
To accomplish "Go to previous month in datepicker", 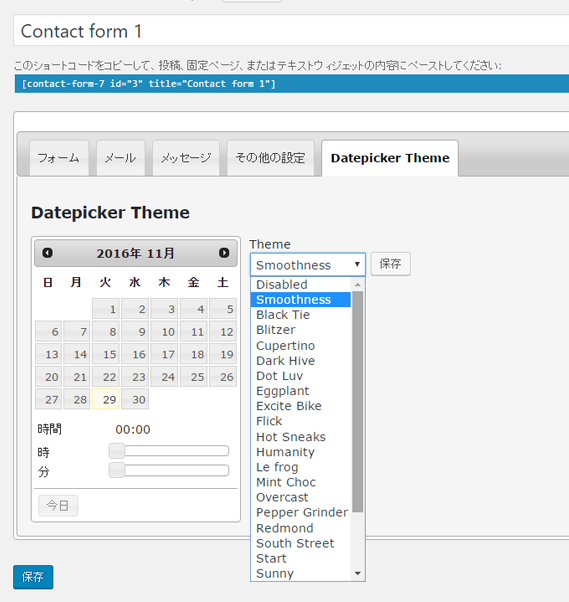I will click(48, 253).
